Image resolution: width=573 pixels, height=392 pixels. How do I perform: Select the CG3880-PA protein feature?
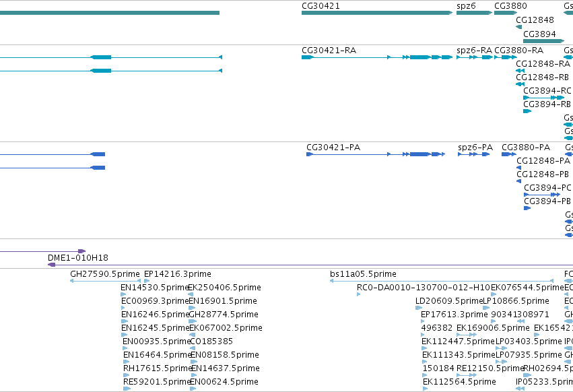[509, 154]
